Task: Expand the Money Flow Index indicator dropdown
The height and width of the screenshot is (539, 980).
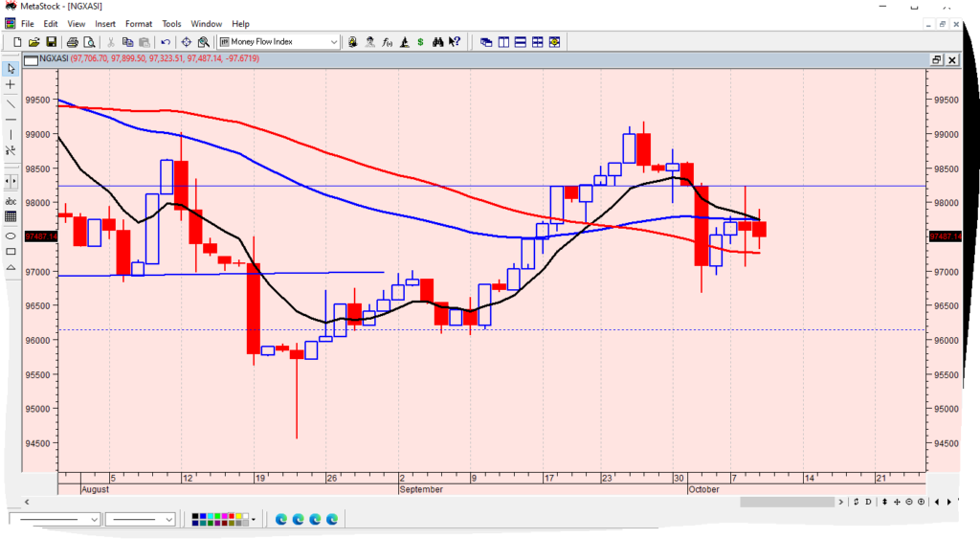Action: pos(334,42)
